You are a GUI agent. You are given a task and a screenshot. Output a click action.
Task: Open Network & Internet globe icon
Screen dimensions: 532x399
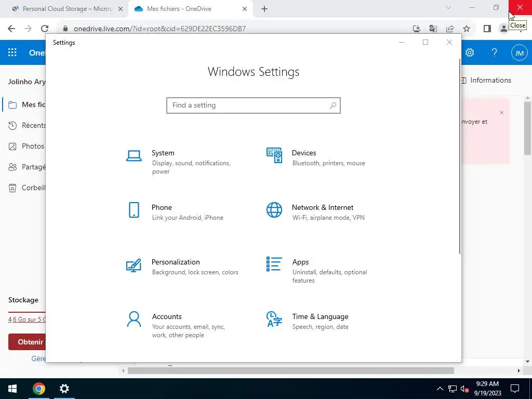click(x=274, y=210)
